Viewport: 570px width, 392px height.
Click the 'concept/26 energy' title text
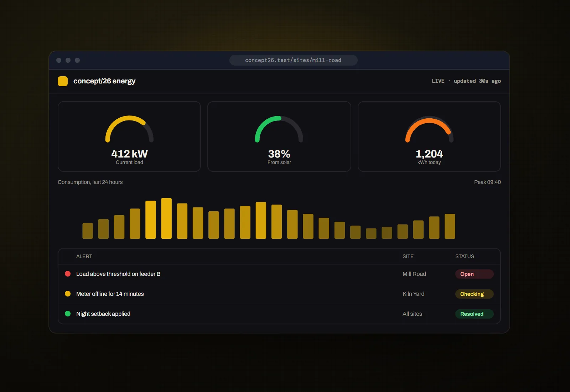(x=104, y=81)
